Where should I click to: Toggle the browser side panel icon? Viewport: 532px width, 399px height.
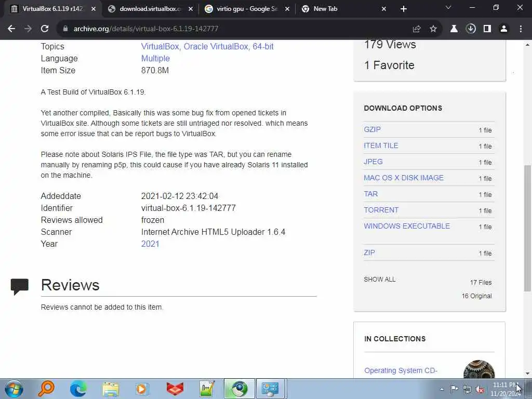pos(487,29)
